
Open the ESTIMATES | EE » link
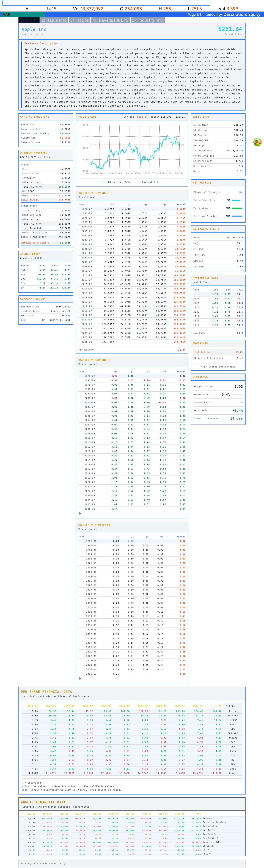coord(206,229)
